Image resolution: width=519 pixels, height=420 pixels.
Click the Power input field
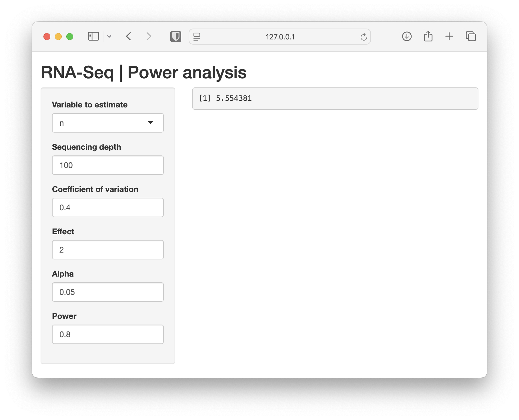click(x=108, y=334)
